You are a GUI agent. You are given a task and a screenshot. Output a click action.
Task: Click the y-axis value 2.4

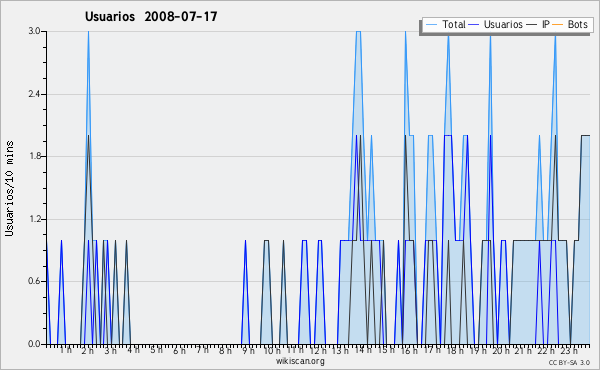34,94
